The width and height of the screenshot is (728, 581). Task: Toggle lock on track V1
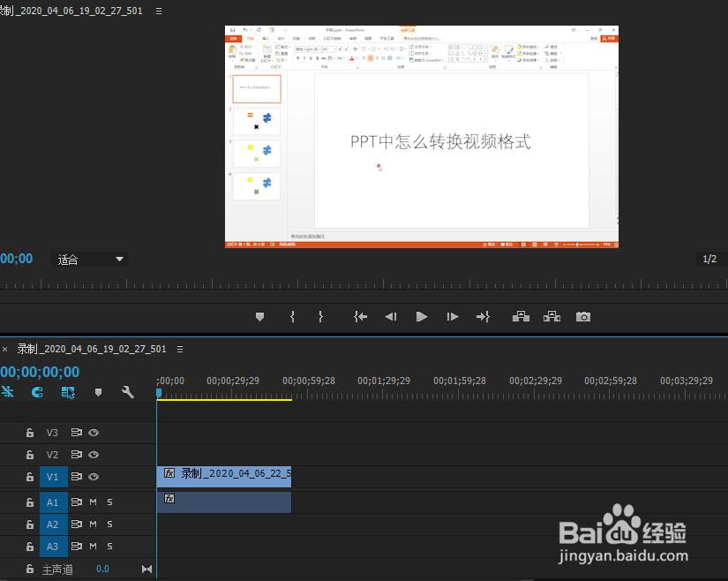[30, 477]
